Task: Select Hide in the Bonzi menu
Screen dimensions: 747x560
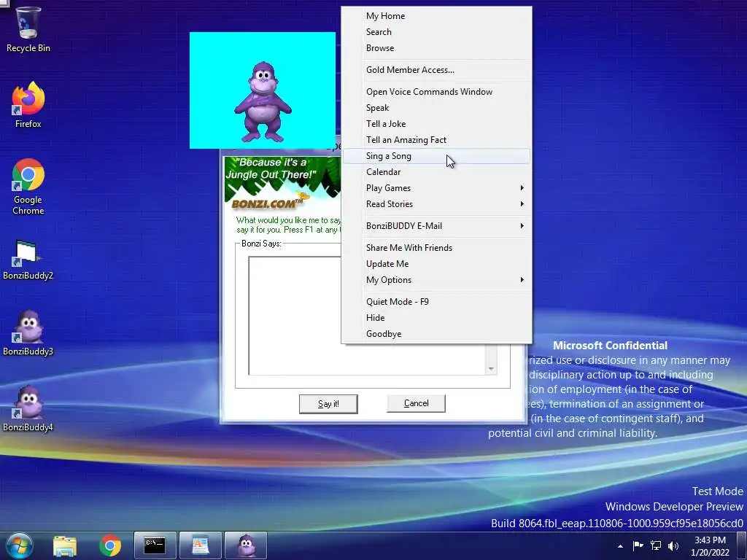Action: click(x=436, y=318)
